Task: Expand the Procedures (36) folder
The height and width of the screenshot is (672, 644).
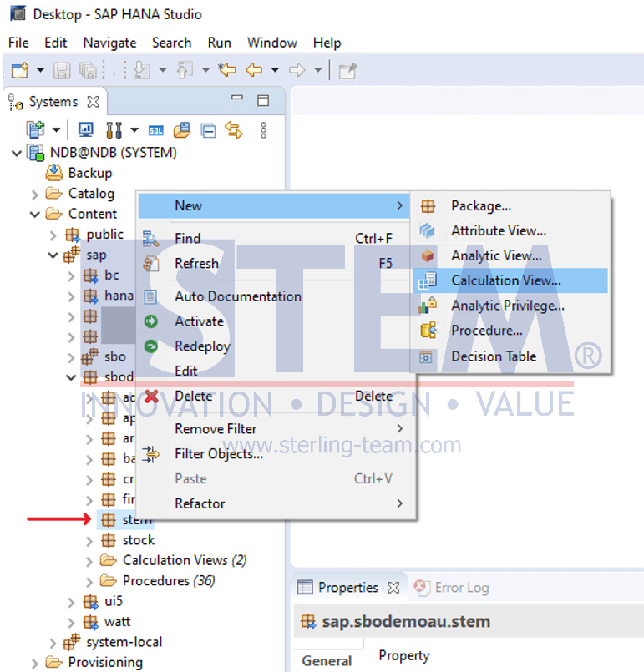Action: 89,582
